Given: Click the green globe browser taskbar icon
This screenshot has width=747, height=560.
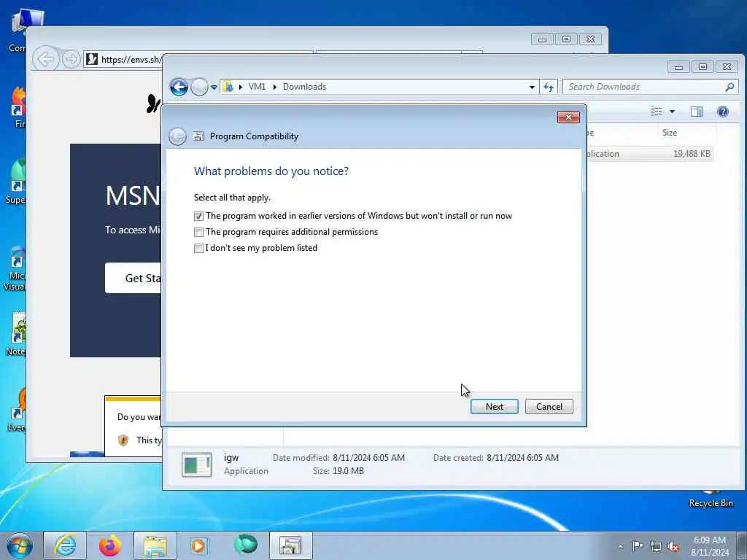Looking at the screenshot, I should tap(245, 545).
